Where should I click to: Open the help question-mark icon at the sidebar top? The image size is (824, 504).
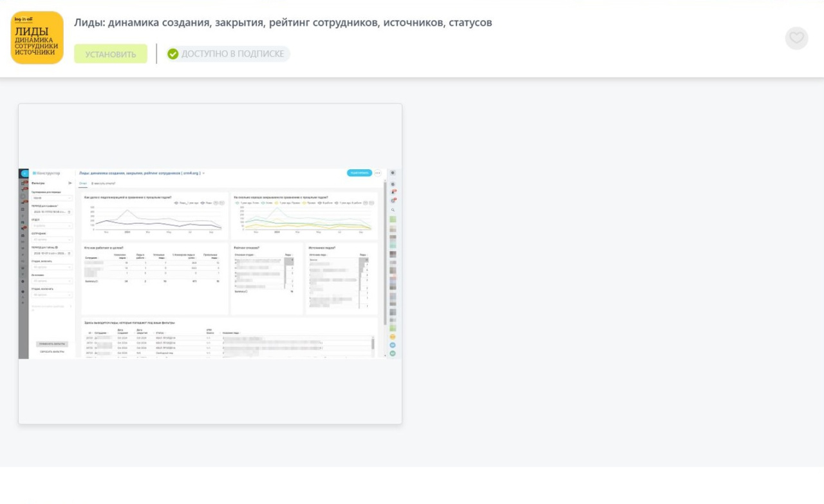point(393,173)
